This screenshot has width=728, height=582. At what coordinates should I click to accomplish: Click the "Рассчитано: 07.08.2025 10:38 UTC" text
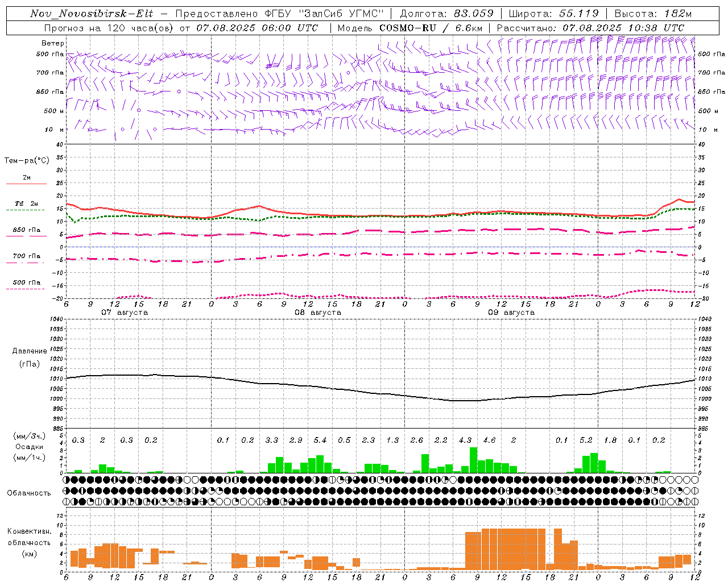click(x=590, y=28)
